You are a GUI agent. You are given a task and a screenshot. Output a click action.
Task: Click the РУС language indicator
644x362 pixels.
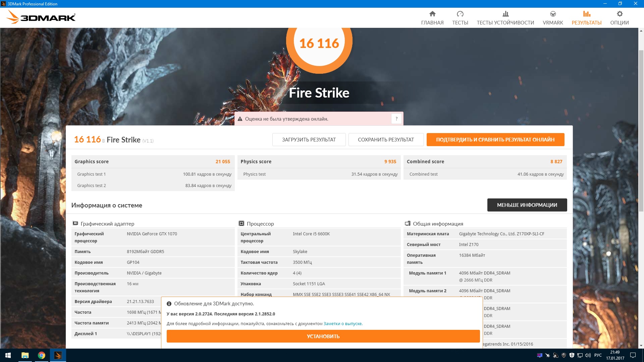coord(598,355)
